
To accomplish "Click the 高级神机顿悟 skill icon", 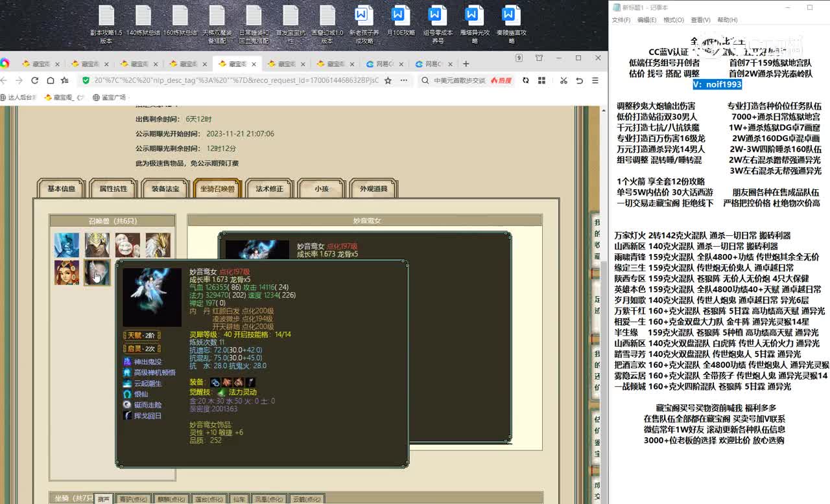I will tap(127, 372).
